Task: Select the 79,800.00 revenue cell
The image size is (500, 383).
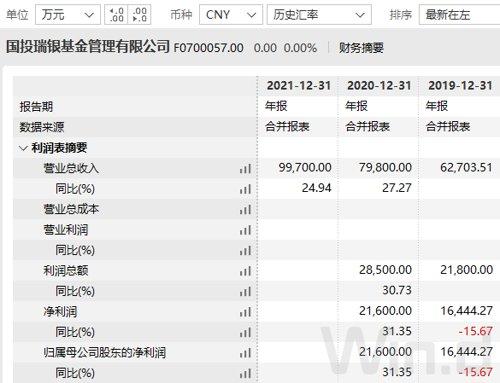Action: 385,167
